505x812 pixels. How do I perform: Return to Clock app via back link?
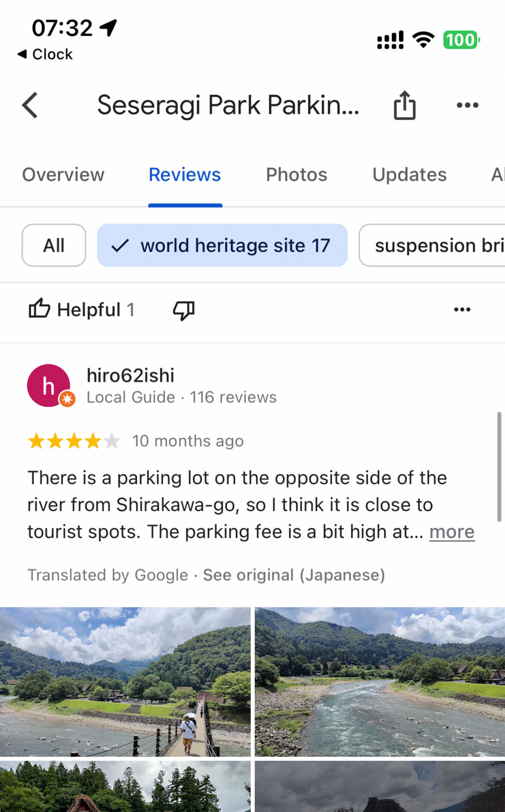[x=45, y=54]
